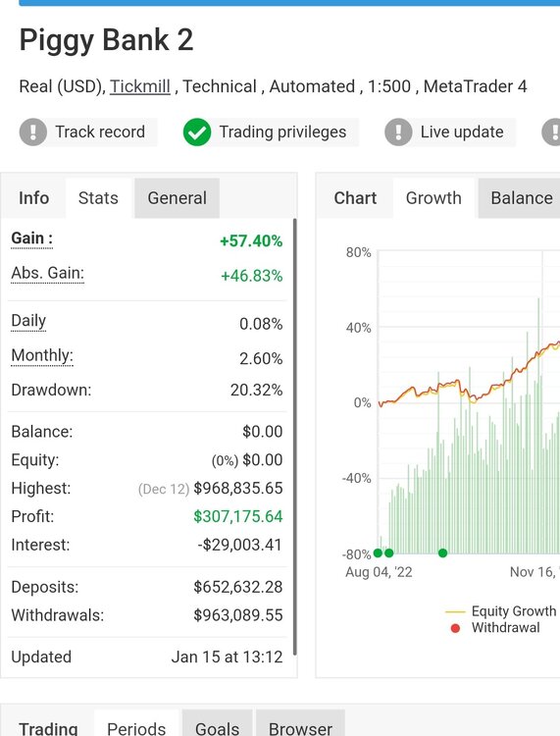Open the Goals tab
560x736 pixels.
(x=217, y=723)
